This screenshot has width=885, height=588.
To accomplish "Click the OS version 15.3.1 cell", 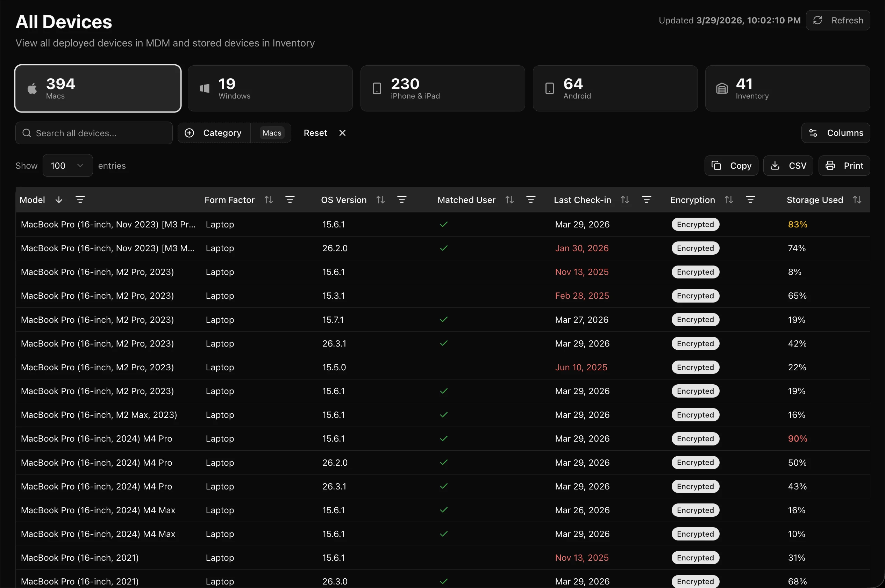I will coord(334,296).
